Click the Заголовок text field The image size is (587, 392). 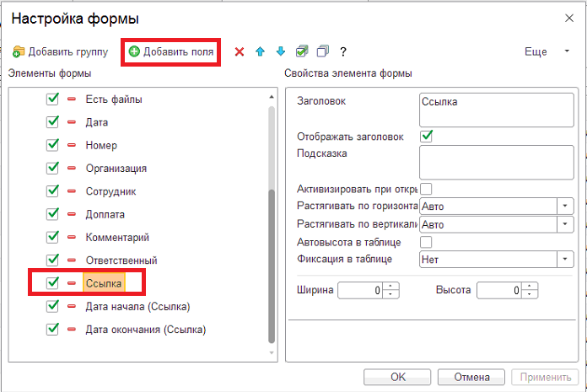tap(497, 110)
